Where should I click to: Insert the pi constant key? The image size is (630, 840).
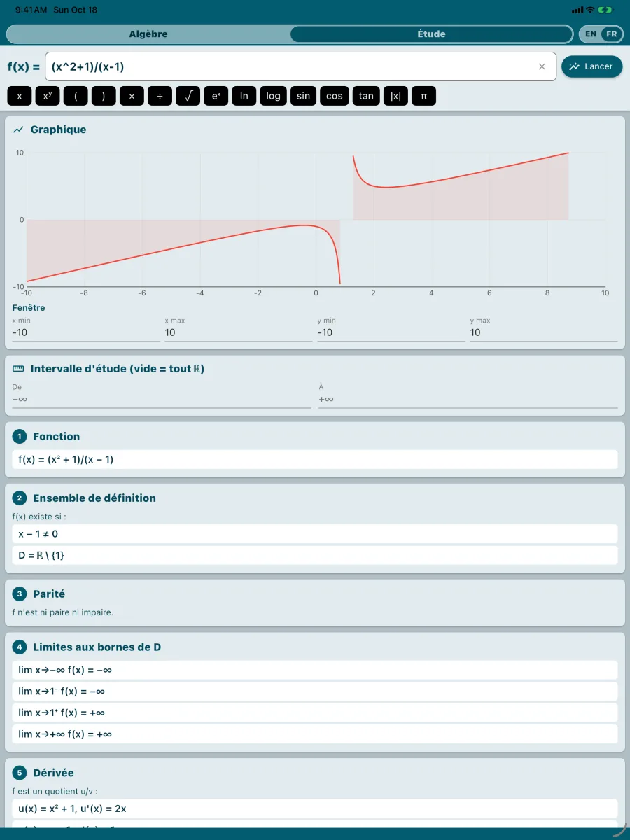(x=423, y=96)
